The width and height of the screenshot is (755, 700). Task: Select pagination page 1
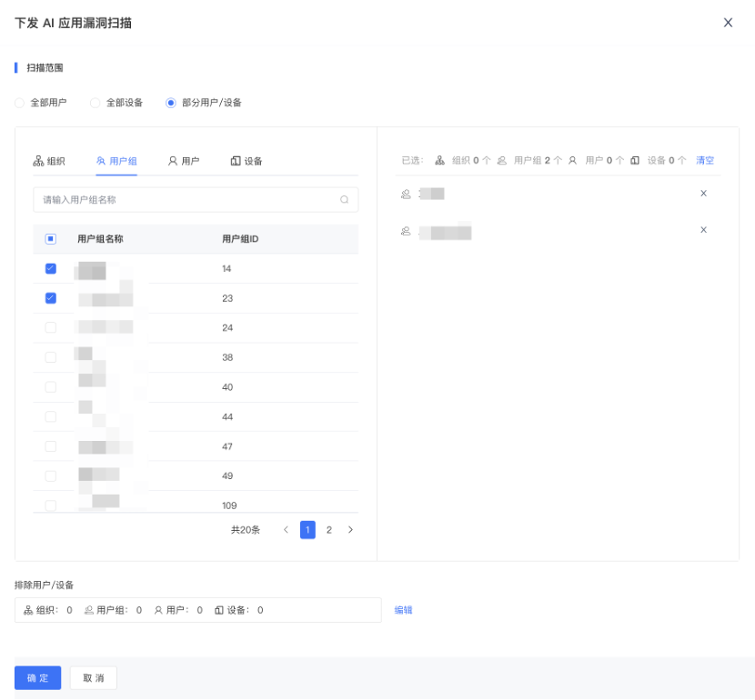coord(307,530)
